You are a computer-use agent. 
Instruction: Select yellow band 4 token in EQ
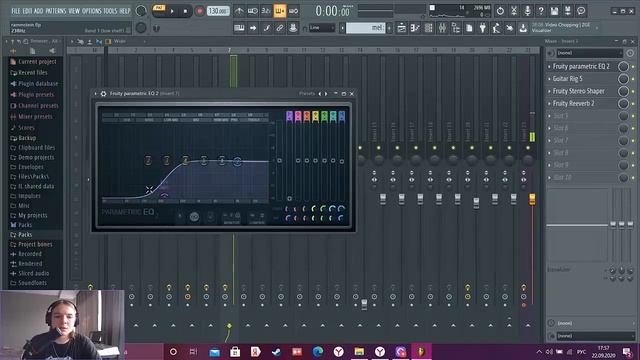316,116
